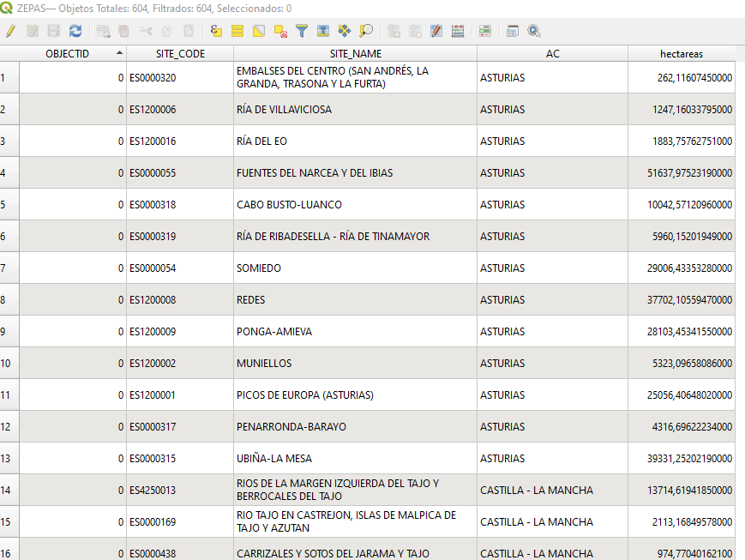Sort table by SITE_NAME column header
This screenshot has width=745, height=560.
click(355, 53)
